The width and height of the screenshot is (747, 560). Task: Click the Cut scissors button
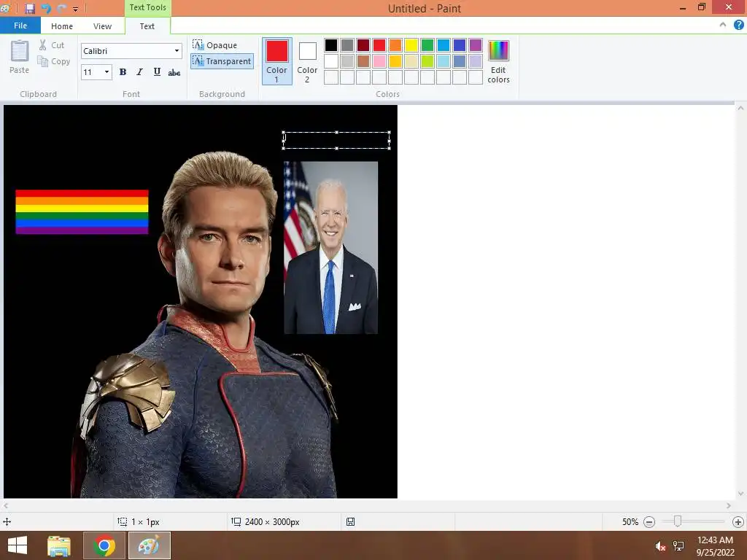(52, 44)
